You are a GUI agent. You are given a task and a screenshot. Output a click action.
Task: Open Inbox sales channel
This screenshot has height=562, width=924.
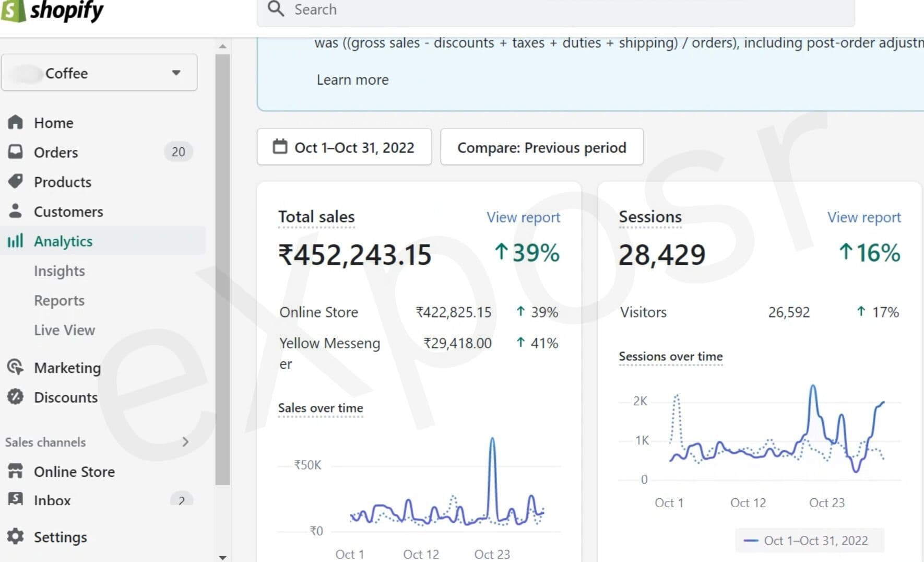[x=52, y=500]
